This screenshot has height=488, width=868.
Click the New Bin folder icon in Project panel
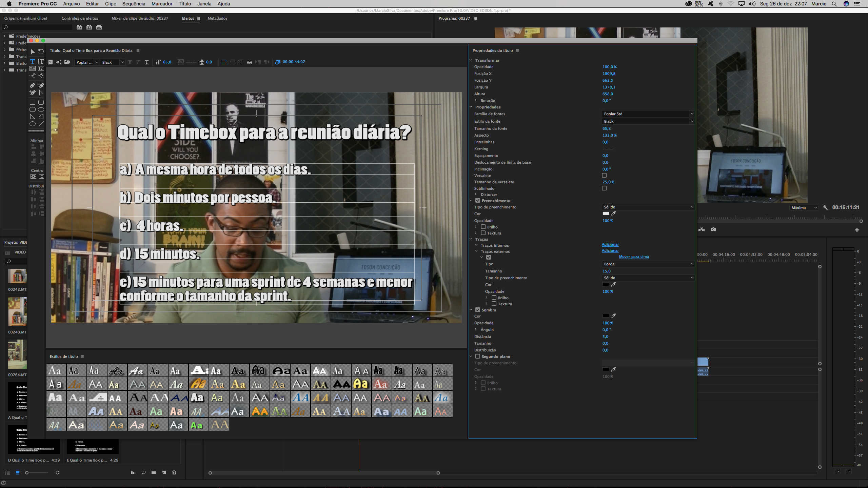154,472
